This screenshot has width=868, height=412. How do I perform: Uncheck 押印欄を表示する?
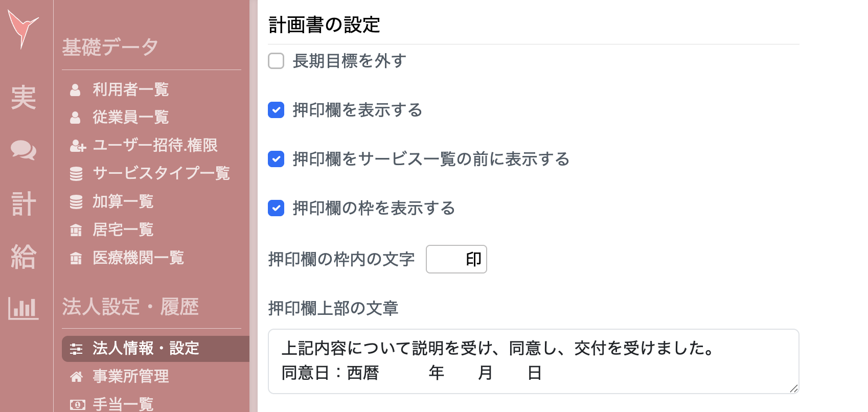pyautogui.click(x=276, y=110)
